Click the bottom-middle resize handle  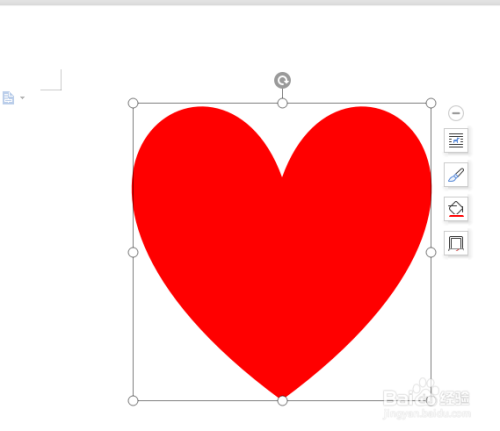[282, 401]
